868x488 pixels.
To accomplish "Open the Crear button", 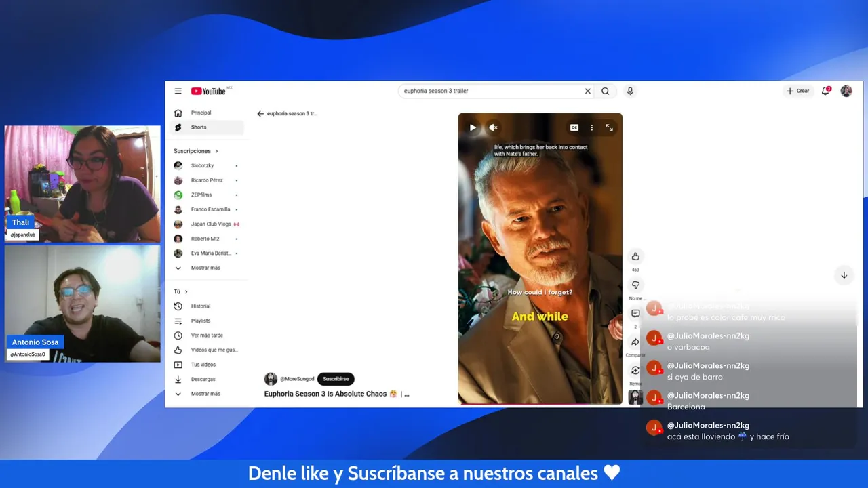I will (x=798, y=91).
